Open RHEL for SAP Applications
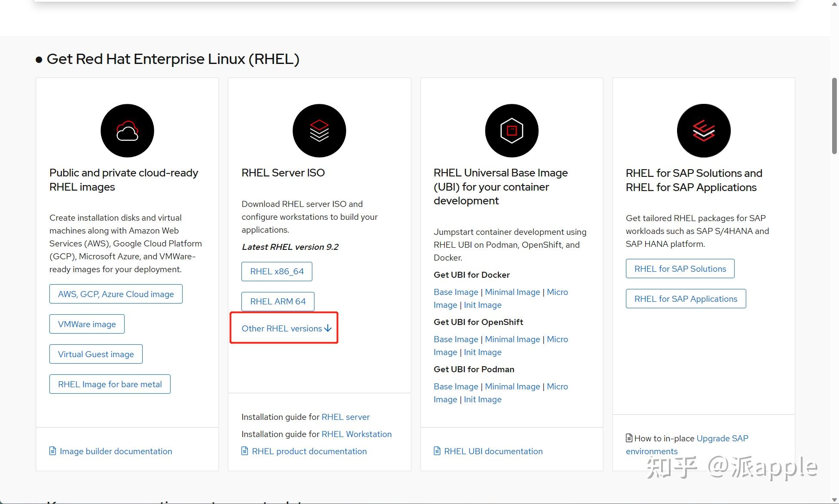The image size is (839, 504). 686,298
